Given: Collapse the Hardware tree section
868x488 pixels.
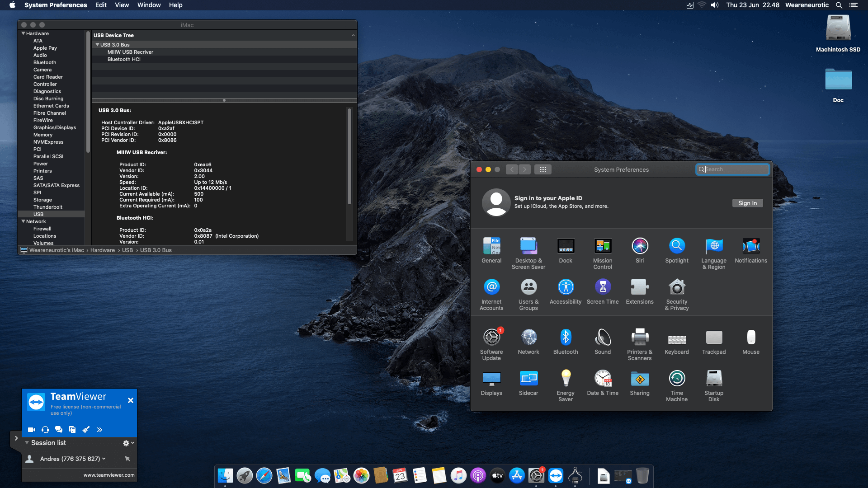Looking at the screenshot, I should tap(23, 33).
